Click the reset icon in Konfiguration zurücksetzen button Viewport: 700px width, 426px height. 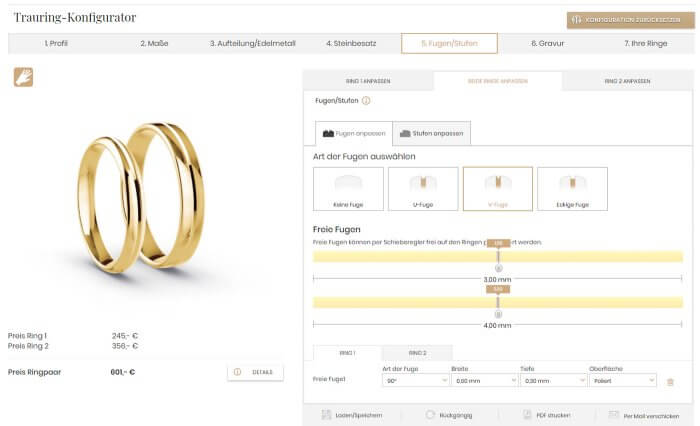(x=576, y=20)
